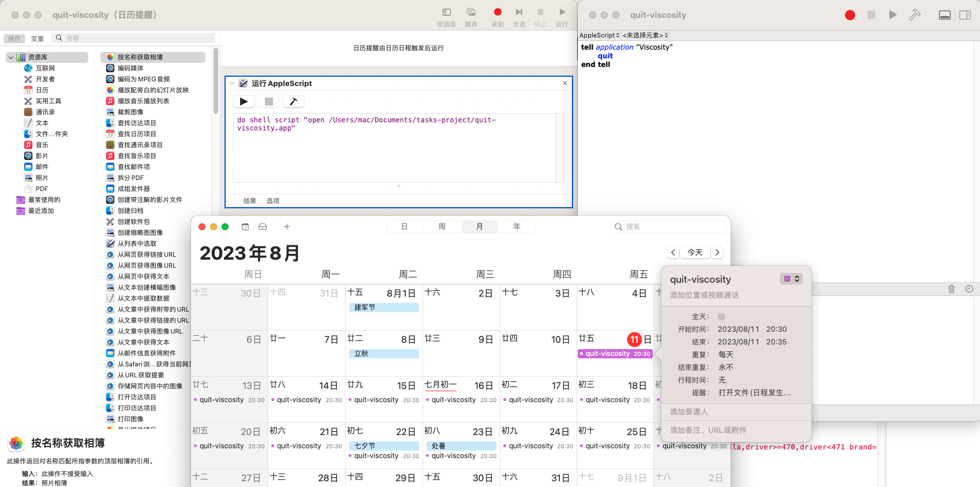Toggle the Script Editor side panel button
Viewport: 980px width, 487px height.
965,15
